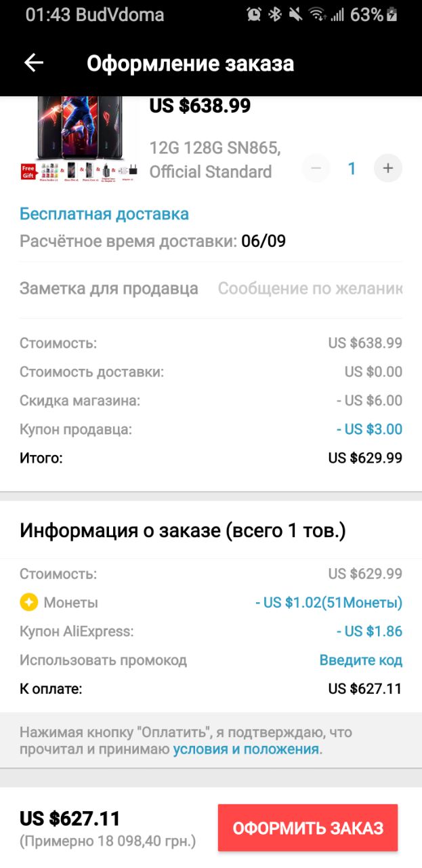
Task: Tap the Bluetooth status bar icon
Action: click(x=274, y=14)
